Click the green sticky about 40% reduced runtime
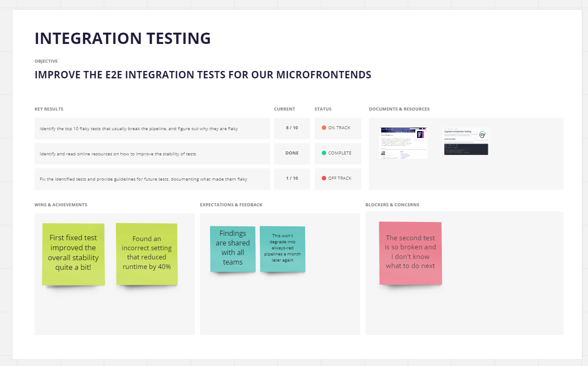 coord(147,253)
